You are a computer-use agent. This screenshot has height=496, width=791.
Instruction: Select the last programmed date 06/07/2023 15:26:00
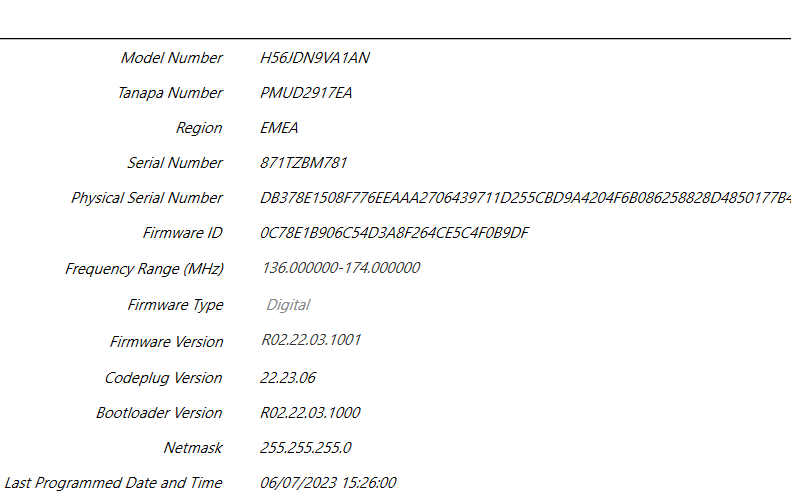328,483
